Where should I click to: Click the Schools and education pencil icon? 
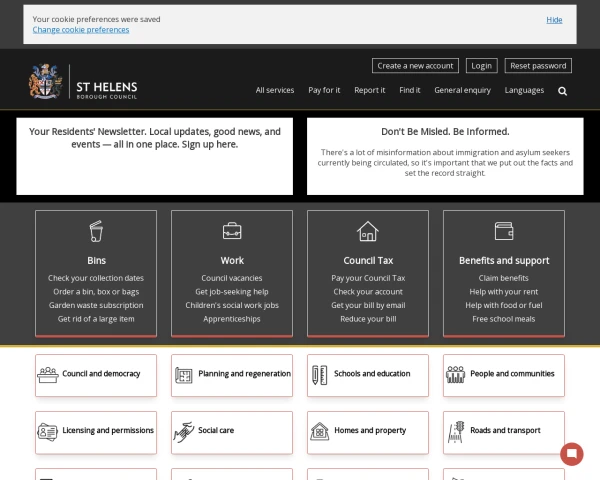pyautogui.click(x=320, y=375)
